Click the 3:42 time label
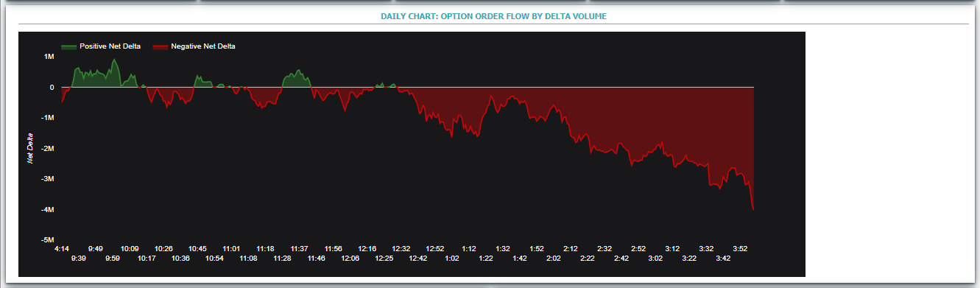 pos(723,259)
